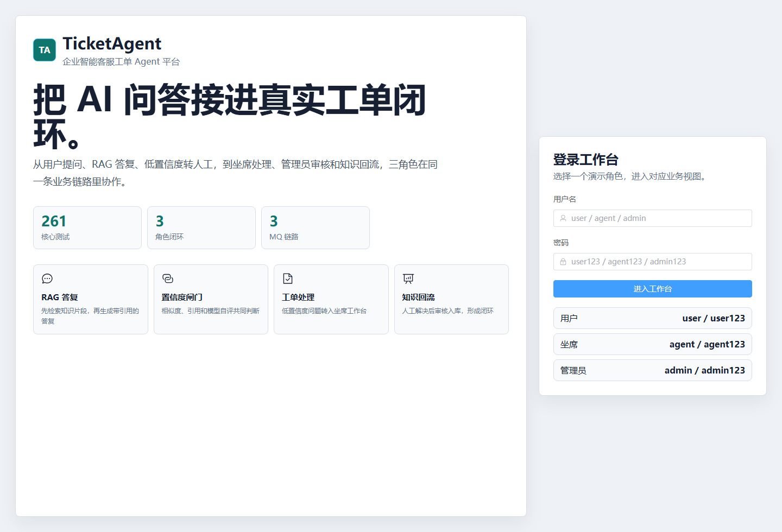The height and width of the screenshot is (532, 782).
Task: Click the 登录工作台 heading
Action: [586, 160]
